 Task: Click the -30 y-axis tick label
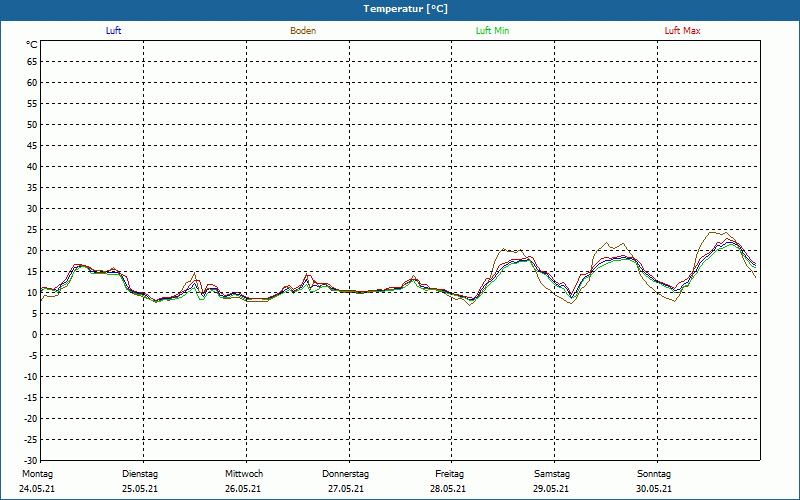(31, 460)
